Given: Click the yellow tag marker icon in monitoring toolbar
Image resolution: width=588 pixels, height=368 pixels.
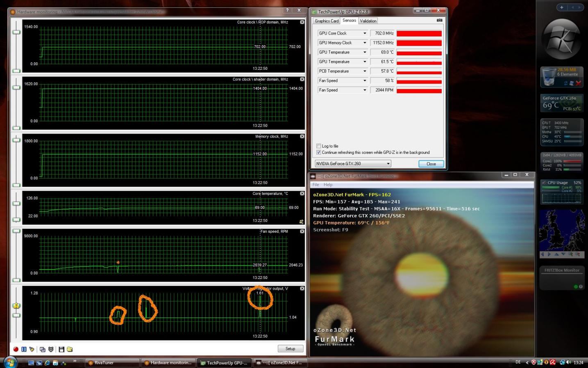Looking at the screenshot, I should tap(32, 349).
